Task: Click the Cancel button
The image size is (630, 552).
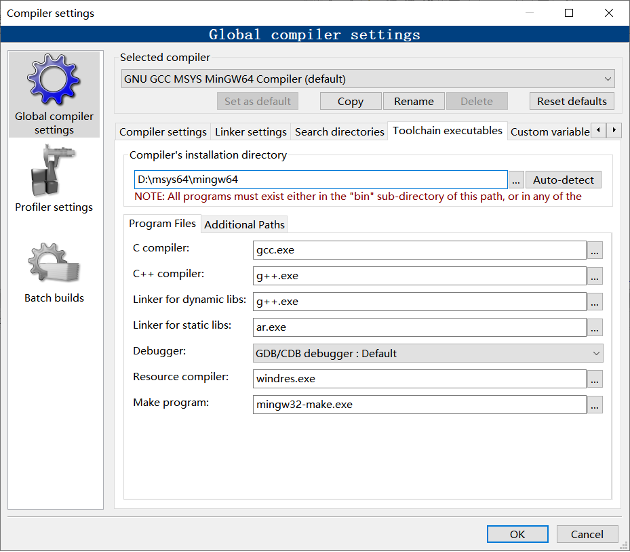Action: click(587, 534)
